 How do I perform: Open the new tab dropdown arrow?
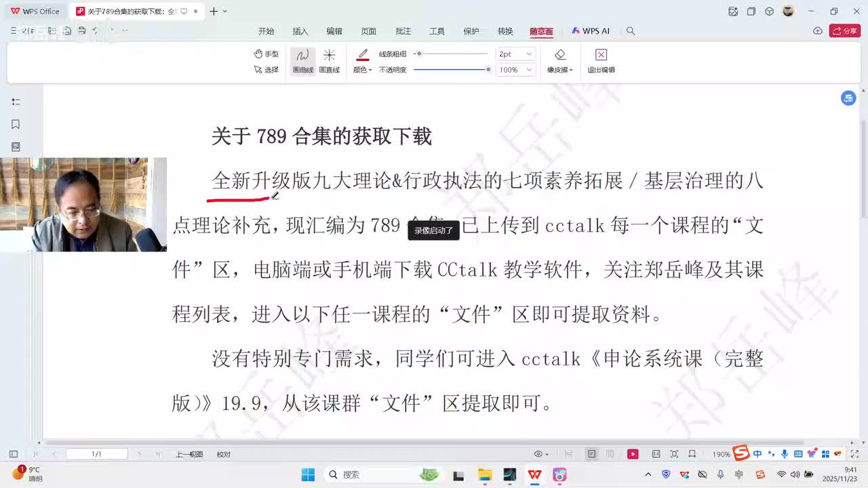(225, 12)
